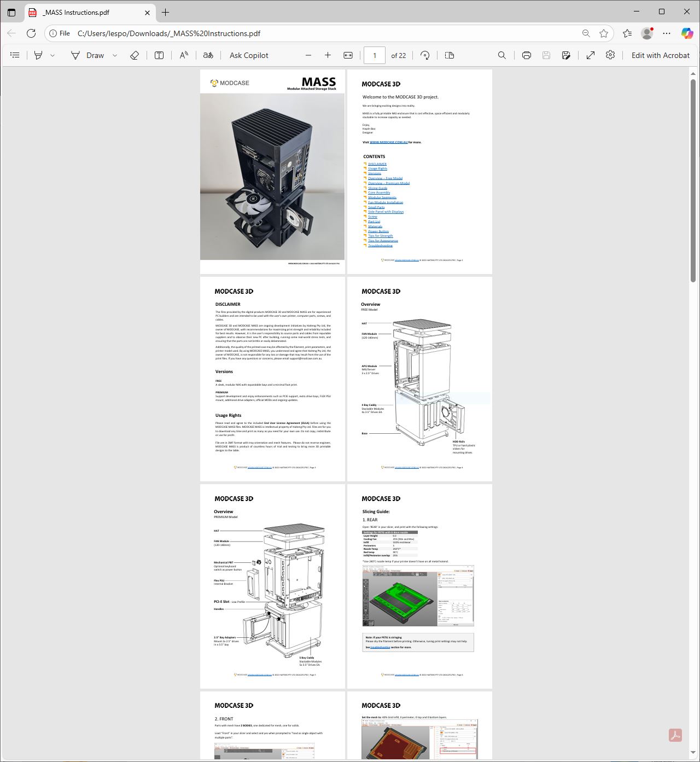Open Tab actions menu
This screenshot has height=762, width=700.
pos(11,12)
